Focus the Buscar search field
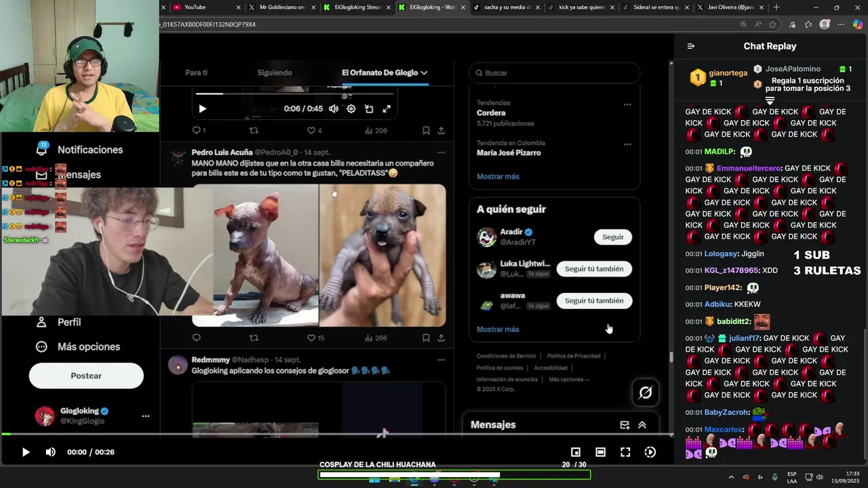 (554, 73)
